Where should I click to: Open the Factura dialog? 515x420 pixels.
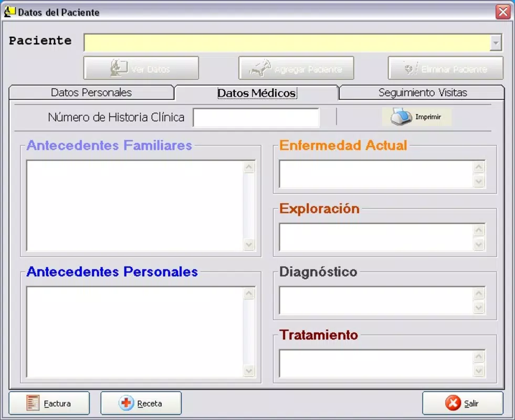pos(49,403)
